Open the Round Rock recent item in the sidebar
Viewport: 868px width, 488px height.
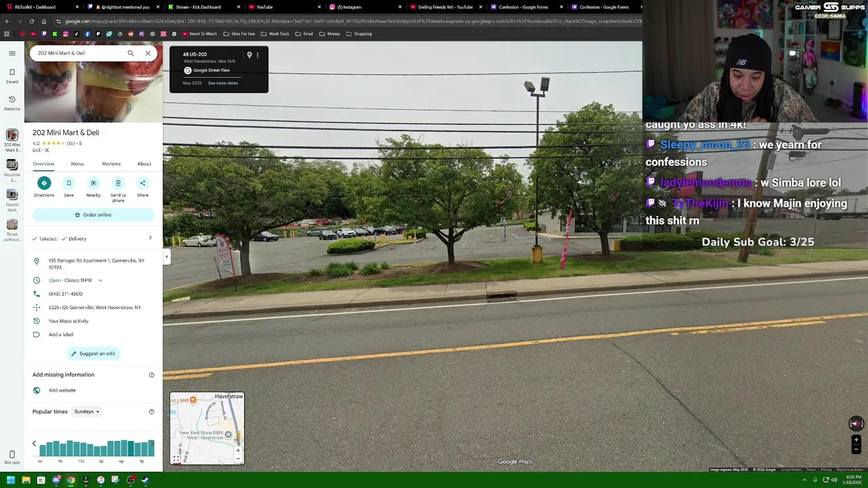coord(12,200)
